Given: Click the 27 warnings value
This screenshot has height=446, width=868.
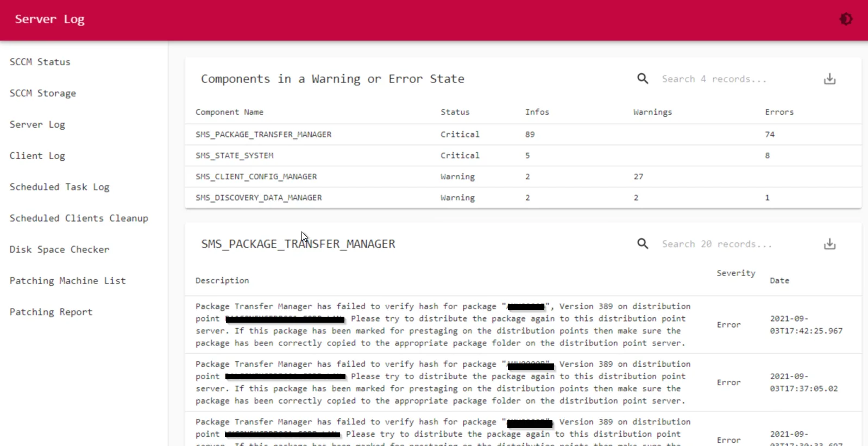Looking at the screenshot, I should pos(638,177).
